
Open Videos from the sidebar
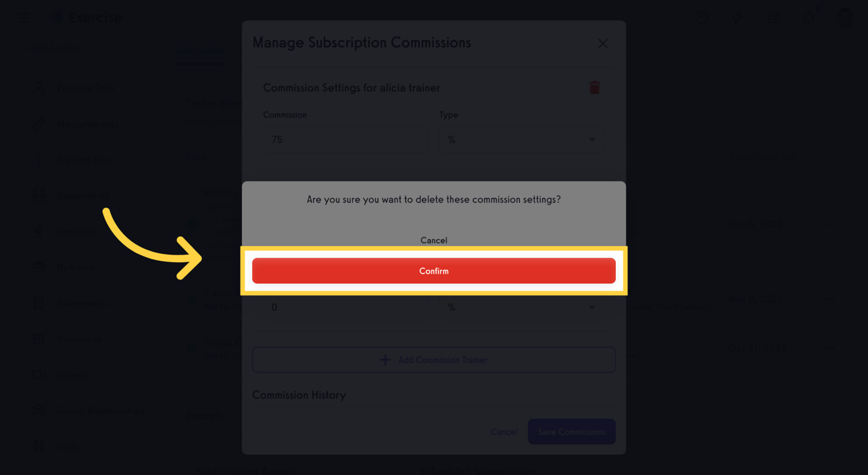(71, 375)
